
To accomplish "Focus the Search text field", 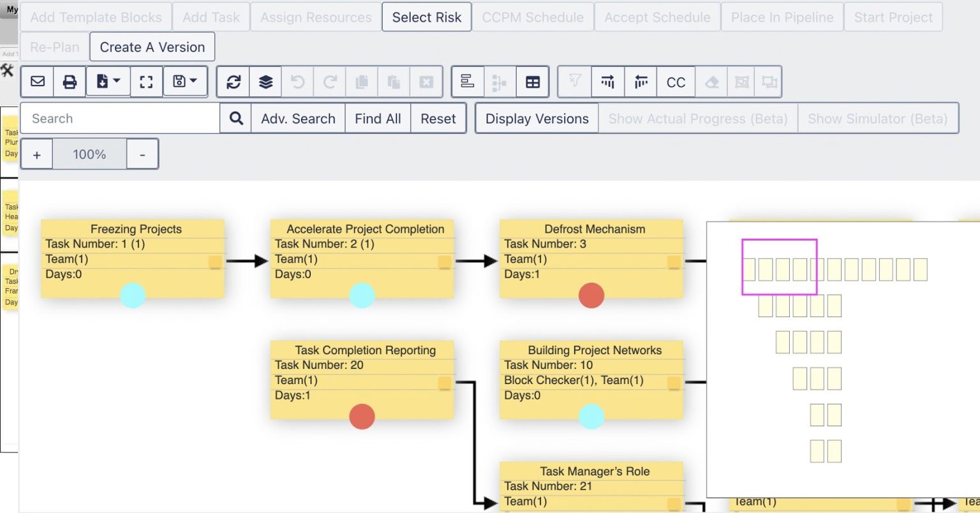I will click(x=121, y=119).
